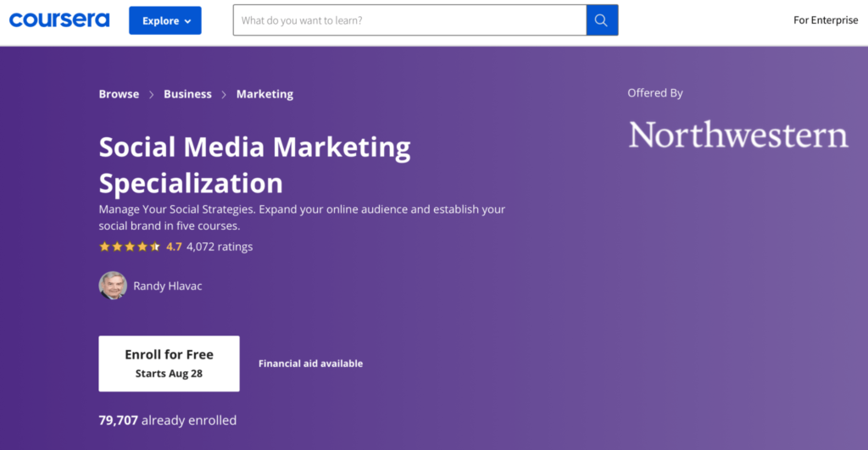Click the 'Offered By' label
Viewport: 868px width, 450px height.
655,93
